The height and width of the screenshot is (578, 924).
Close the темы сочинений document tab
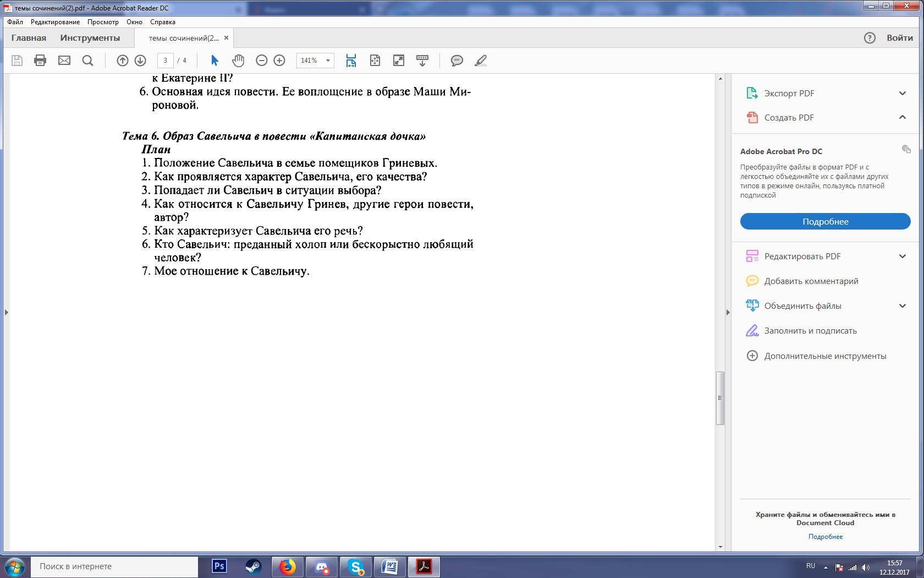tap(226, 38)
